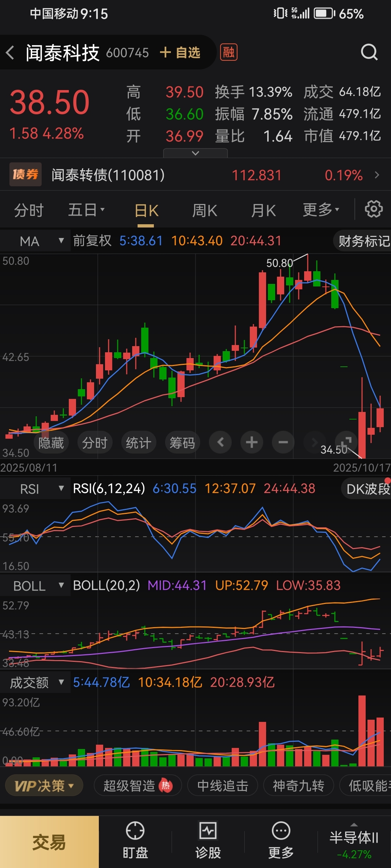The image size is (391, 868).
Task: Toggle the DK波段 indicator button
Action: [x=366, y=489]
